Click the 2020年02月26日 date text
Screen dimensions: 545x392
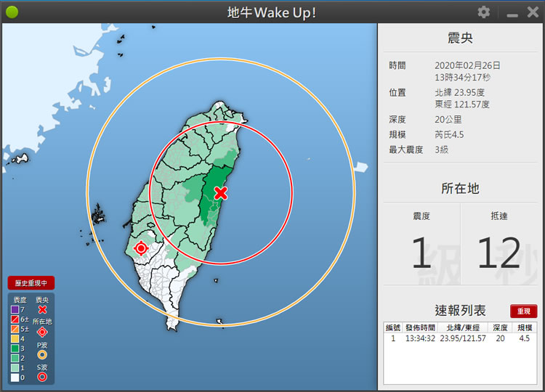click(x=467, y=65)
